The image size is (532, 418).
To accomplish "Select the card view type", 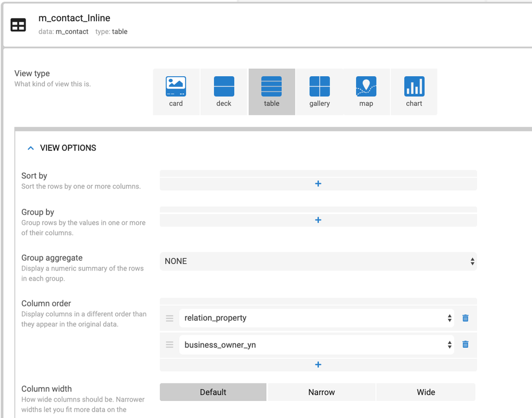I will coord(176,92).
